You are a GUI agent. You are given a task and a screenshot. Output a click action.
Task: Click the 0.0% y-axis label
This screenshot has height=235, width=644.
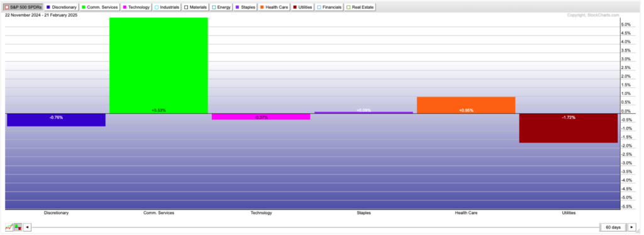626,111
